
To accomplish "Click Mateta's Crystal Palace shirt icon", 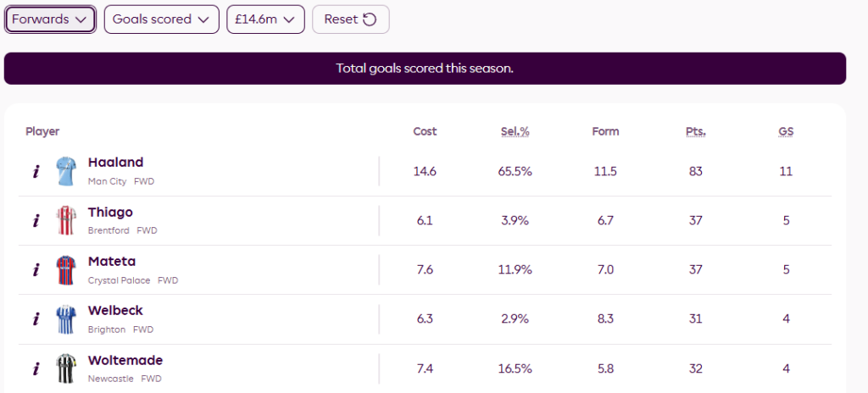I will coord(66,270).
